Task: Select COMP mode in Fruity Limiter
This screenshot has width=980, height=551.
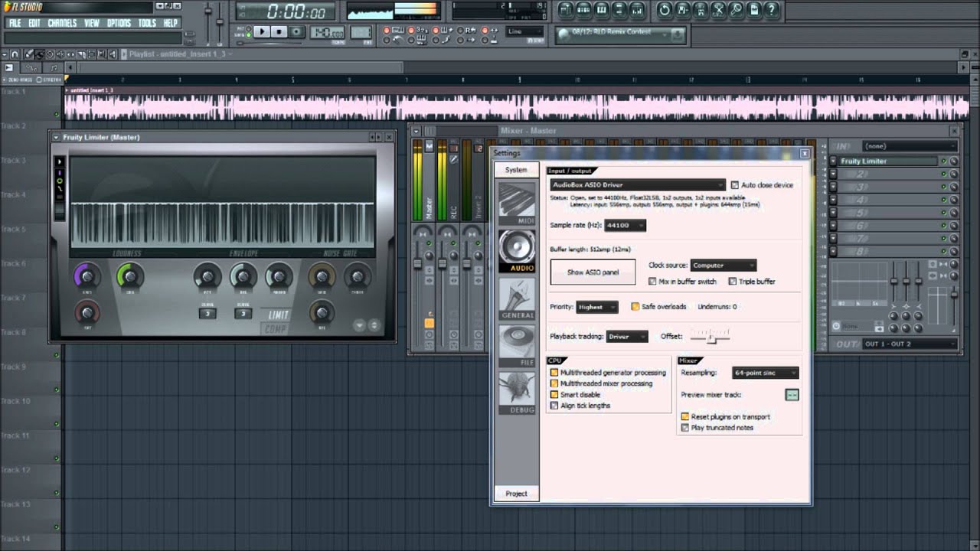Action: click(x=275, y=329)
